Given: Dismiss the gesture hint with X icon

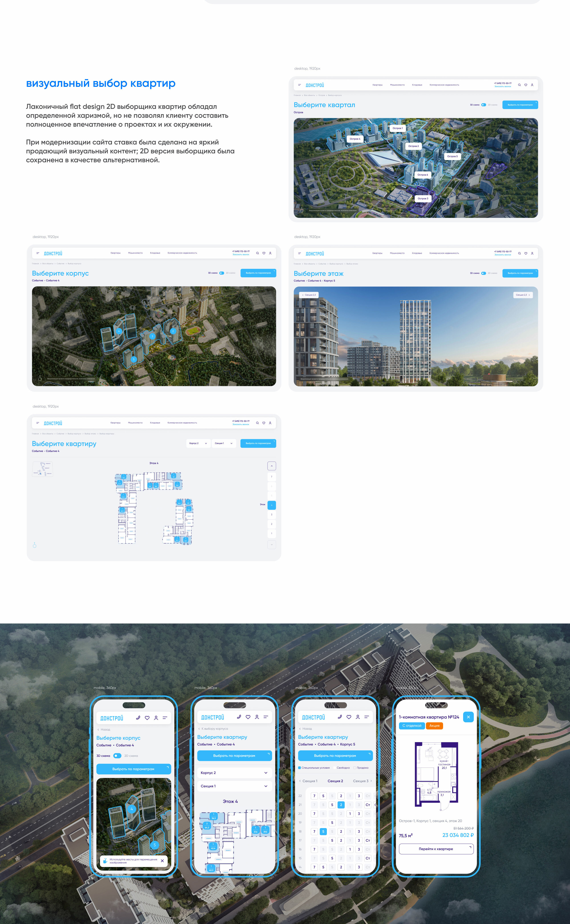Looking at the screenshot, I should (x=163, y=861).
